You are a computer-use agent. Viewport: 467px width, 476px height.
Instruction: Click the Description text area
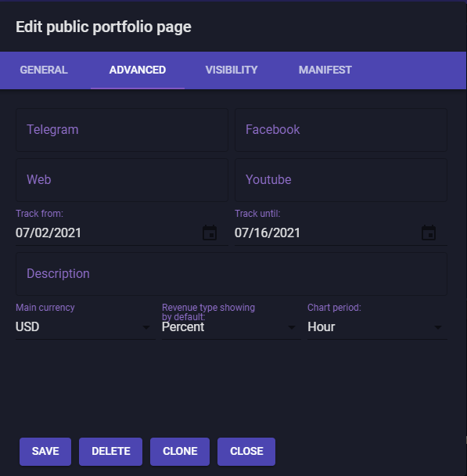pos(232,274)
